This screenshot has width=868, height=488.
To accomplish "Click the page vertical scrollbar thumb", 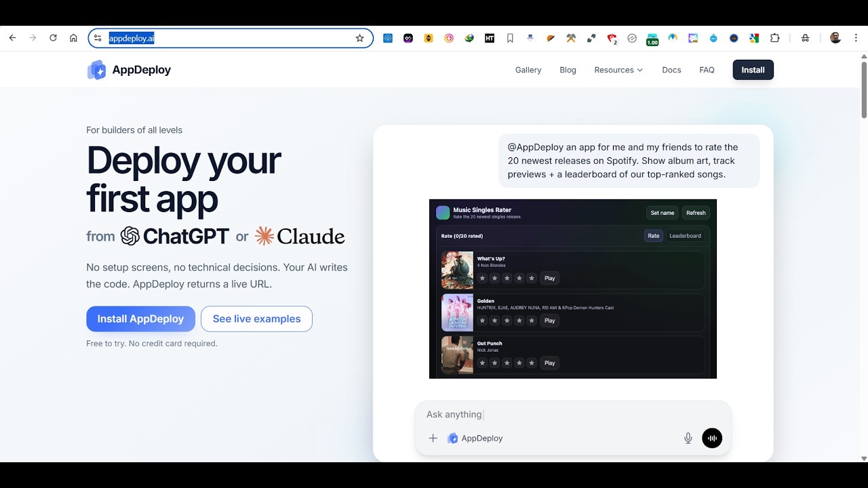I will pos(864,89).
